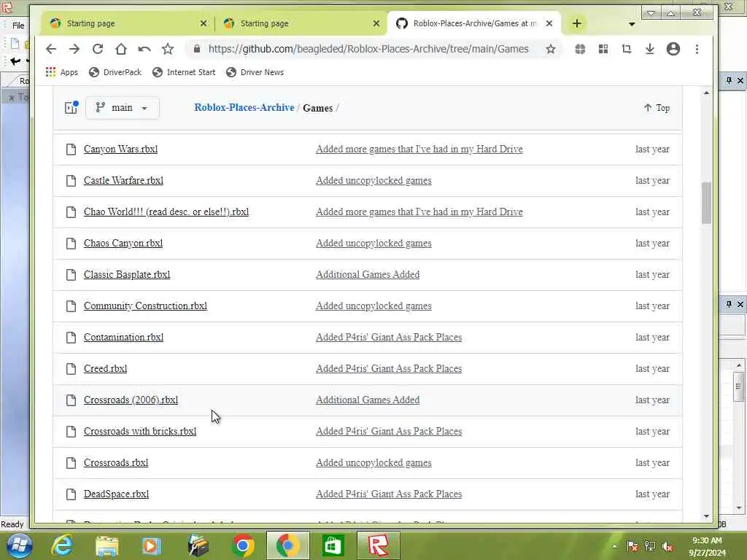Viewport: 747px width, 560px height.
Task: Jump to Top of the page
Action: (657, 108)
